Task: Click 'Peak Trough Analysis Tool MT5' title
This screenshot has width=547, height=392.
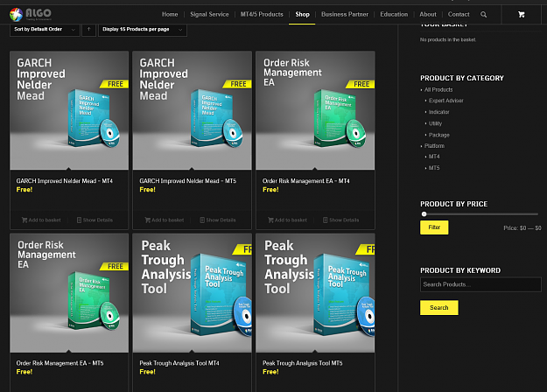Action: (303, 363)
